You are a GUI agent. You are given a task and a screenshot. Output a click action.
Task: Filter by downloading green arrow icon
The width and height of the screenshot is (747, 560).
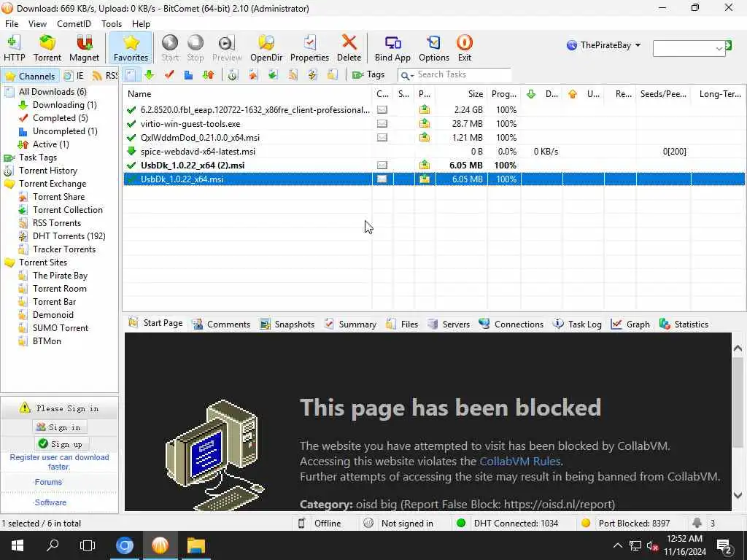[x=150, y=75]
